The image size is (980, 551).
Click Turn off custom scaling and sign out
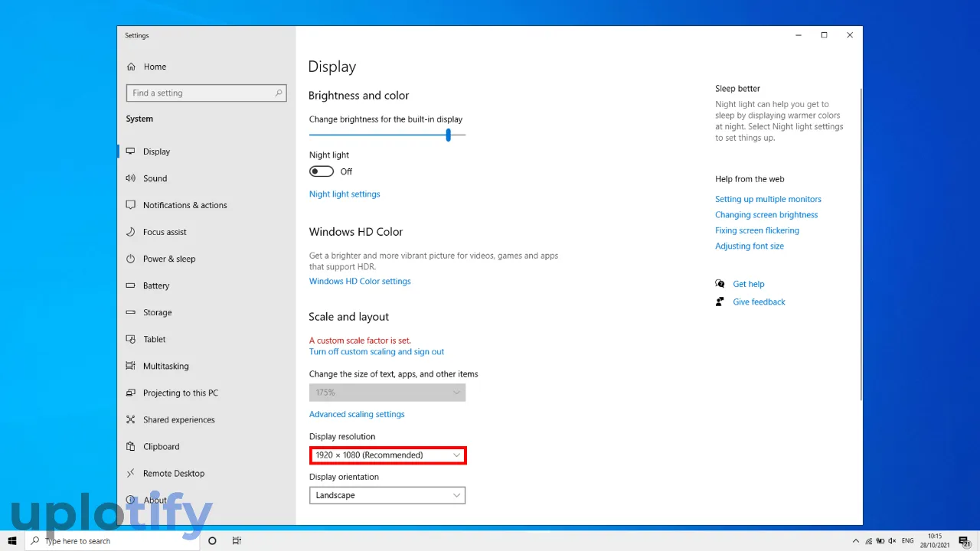pos(377,352)
